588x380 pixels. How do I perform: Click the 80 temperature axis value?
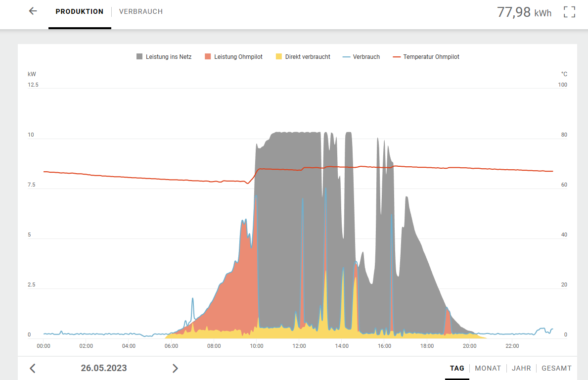point(564,135)
